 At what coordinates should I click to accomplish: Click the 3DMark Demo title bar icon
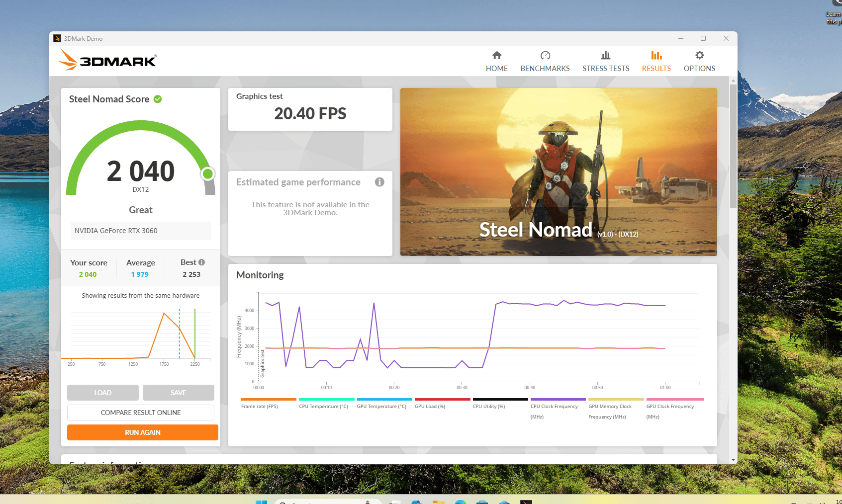57,38
